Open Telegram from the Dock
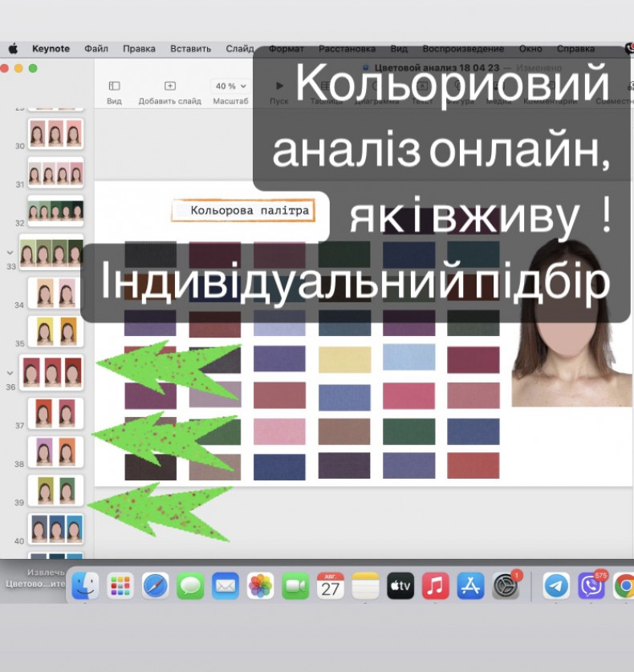Screen dimensions: 634x672 click(x=556, y=586)
